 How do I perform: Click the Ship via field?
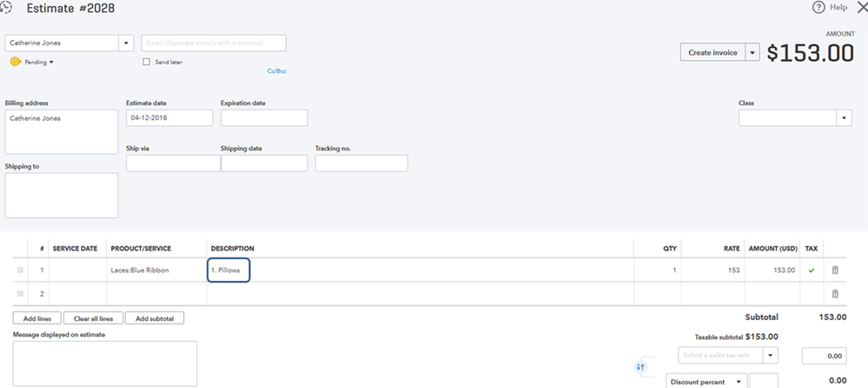pyautogui.click(x=173, y=164)
